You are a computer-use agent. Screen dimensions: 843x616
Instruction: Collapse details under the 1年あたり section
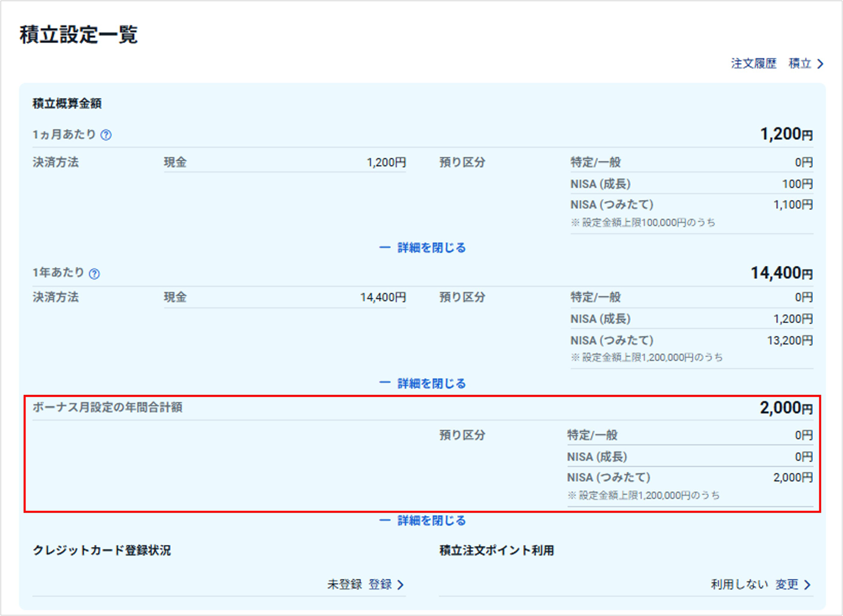coord(423,384)
